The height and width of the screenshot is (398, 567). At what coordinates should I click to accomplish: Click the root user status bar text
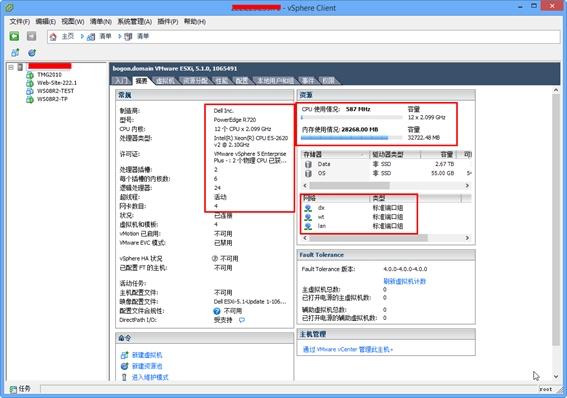point(546,389)
